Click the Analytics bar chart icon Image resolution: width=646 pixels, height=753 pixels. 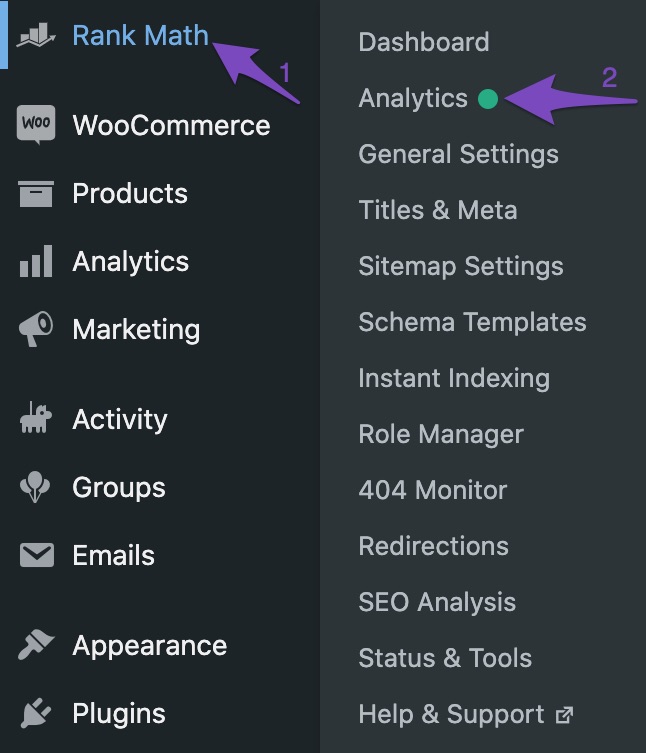[36, 261]
